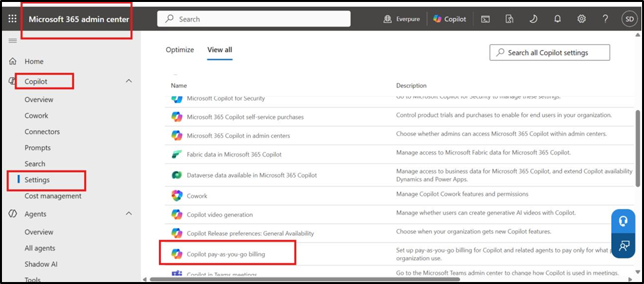Click the Copilot icon in the sidebar
644x284 pixels.
point(12,81)
